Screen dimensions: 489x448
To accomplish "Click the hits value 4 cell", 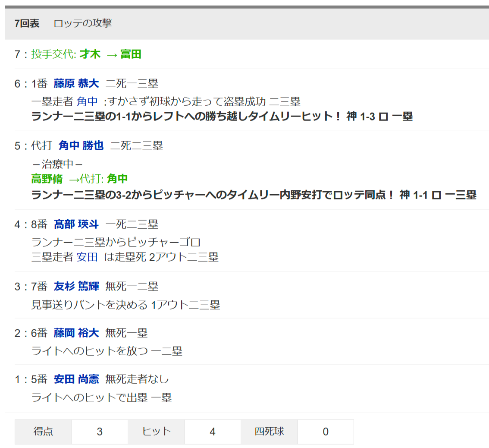I will click(213, 432).
